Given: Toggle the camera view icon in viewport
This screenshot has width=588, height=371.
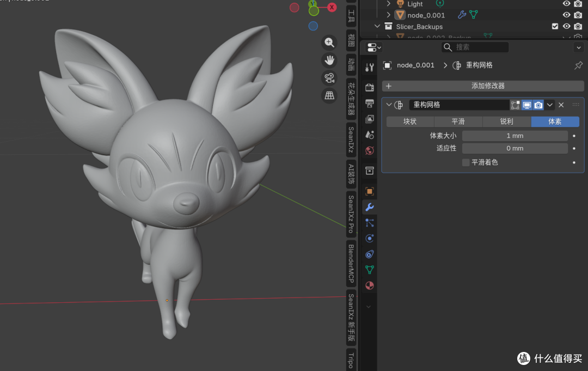Looking at the screenshot, I should [329, 78].
